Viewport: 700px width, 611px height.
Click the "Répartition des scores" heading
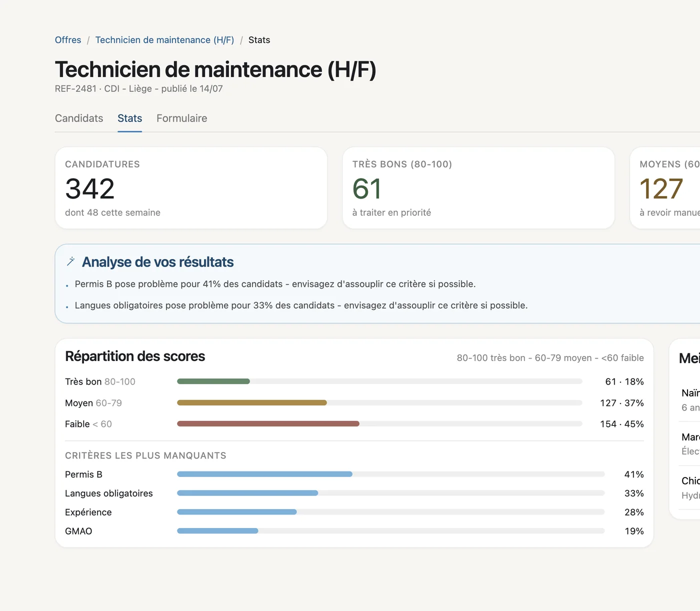tap(135, 356)
